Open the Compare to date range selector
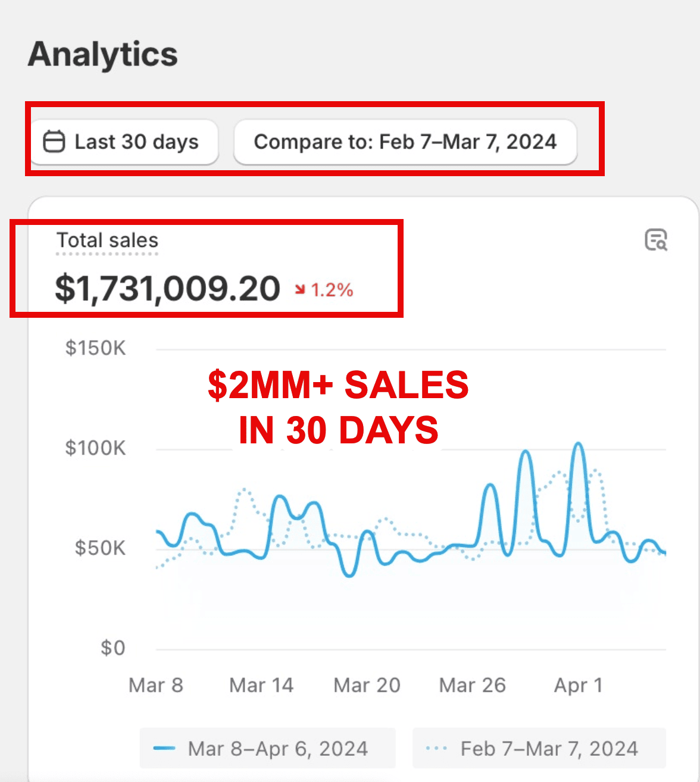700x782 pixels. click(x=405, y=142)
